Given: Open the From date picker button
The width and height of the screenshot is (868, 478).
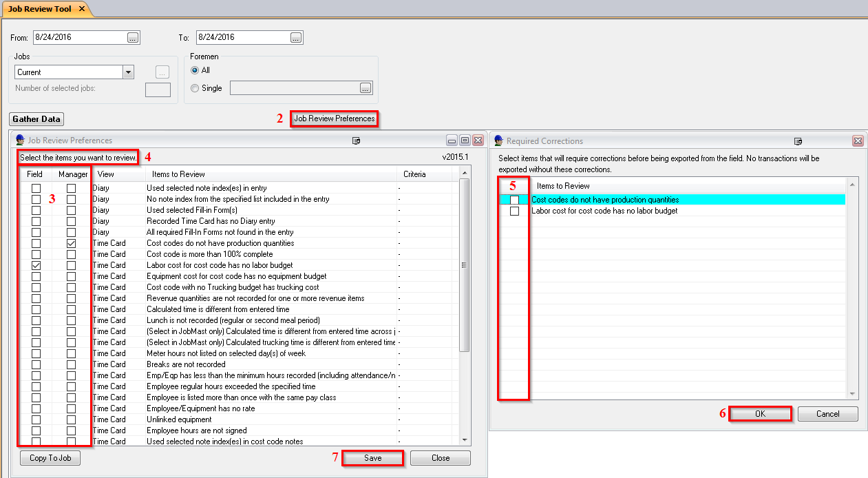Looking at the screenshot, I should pos(133,37).
